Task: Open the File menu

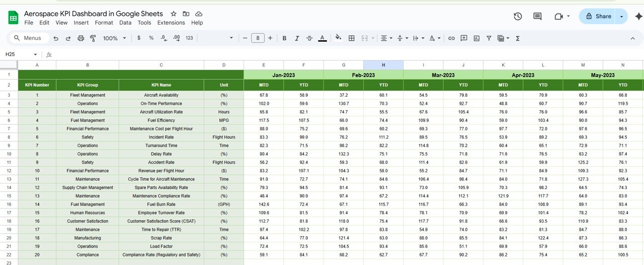Action: tap(29, 23)
